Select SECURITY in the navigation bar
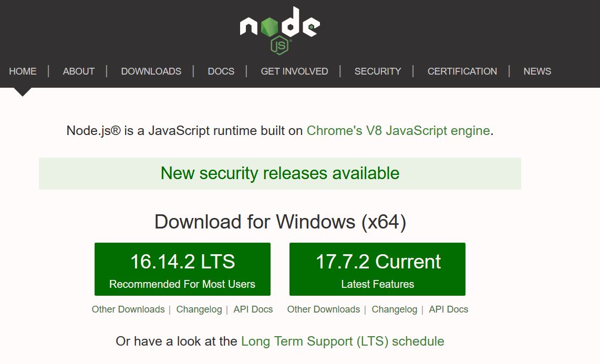 point(377,71)
